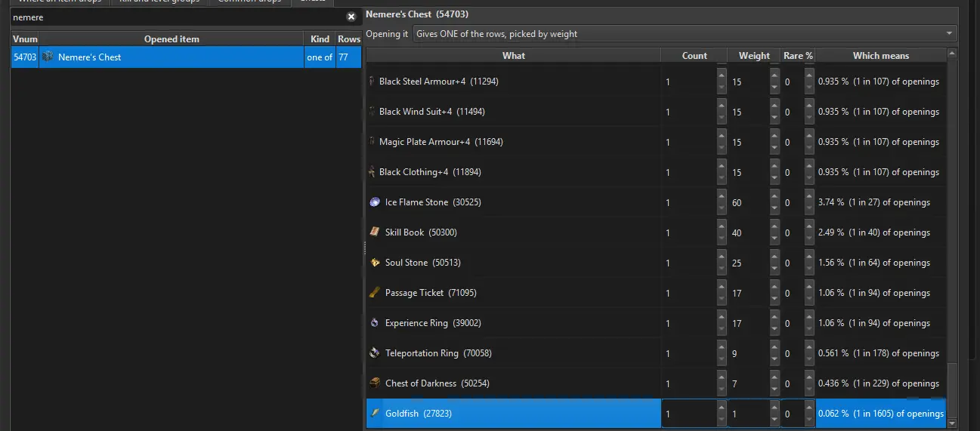Increase Count for Black Steel Armour+4
Screen dimensions: 980x431
tap(722, 75)
